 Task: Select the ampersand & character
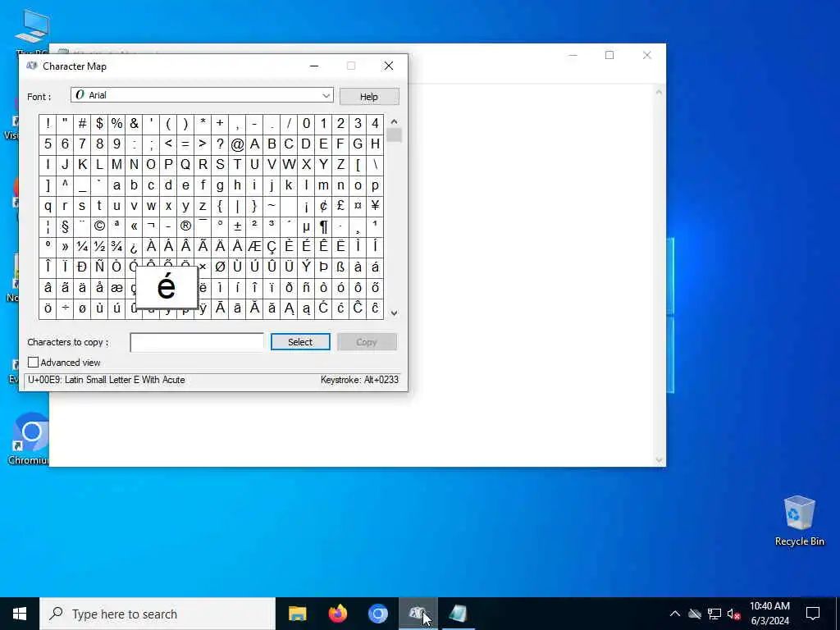tap(134, 124)
